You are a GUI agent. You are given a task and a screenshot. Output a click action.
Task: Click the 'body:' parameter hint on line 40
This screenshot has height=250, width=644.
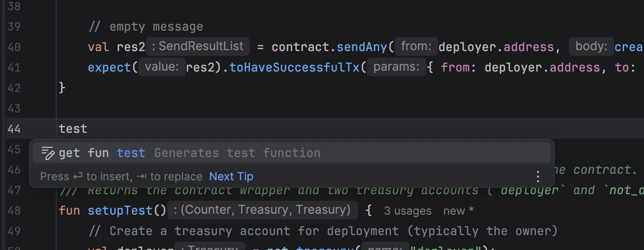[591, 46]
